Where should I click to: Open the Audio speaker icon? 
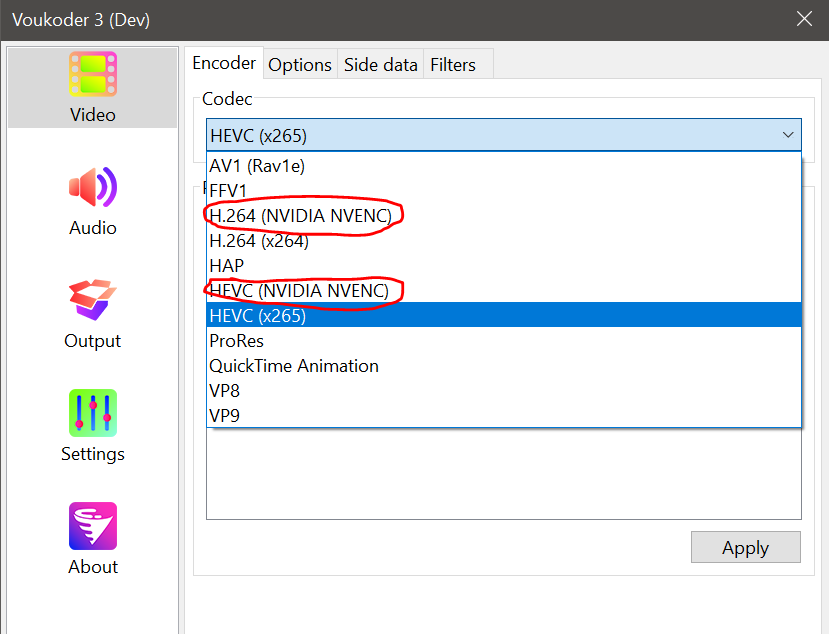click(92, 187)
